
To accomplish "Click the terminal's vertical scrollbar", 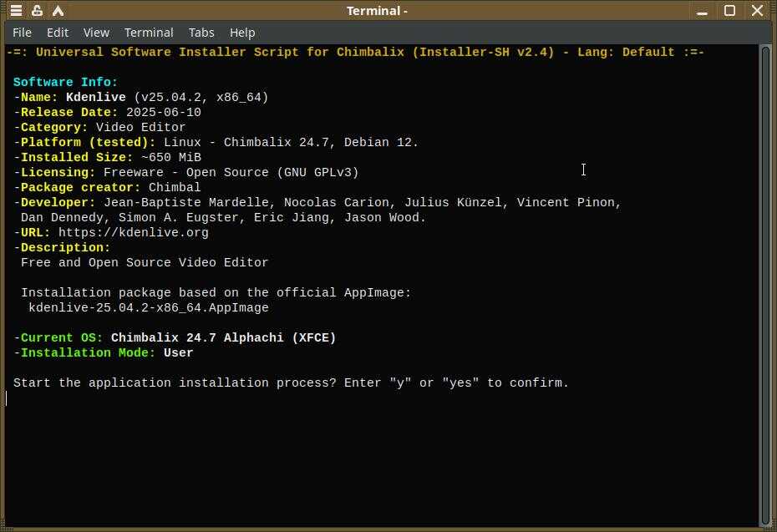I will 764,284.
